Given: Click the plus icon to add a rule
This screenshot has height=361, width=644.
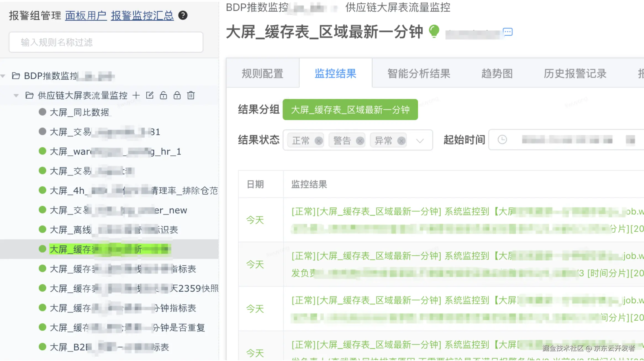Looking at the screenshot, I should [136, 95].
